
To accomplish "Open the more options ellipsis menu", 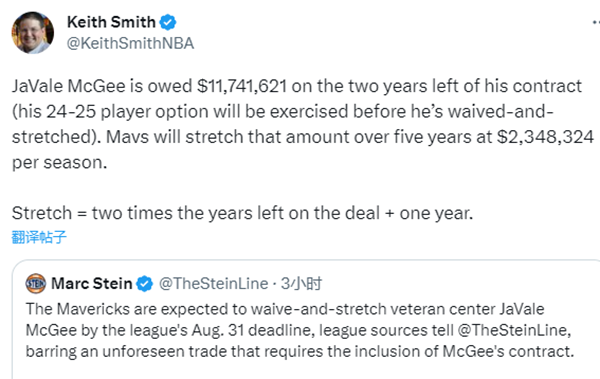I will click(595, 23).
